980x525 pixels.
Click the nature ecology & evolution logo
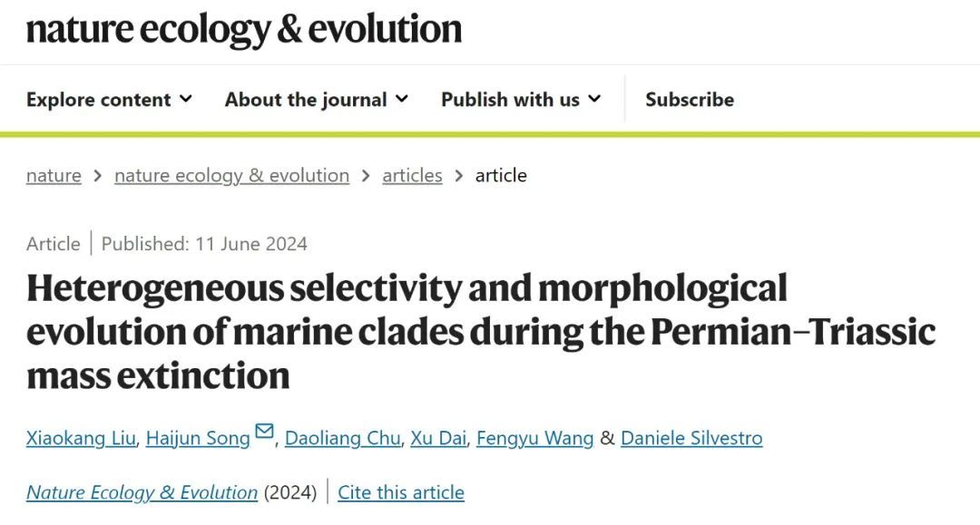click(244, 30)
